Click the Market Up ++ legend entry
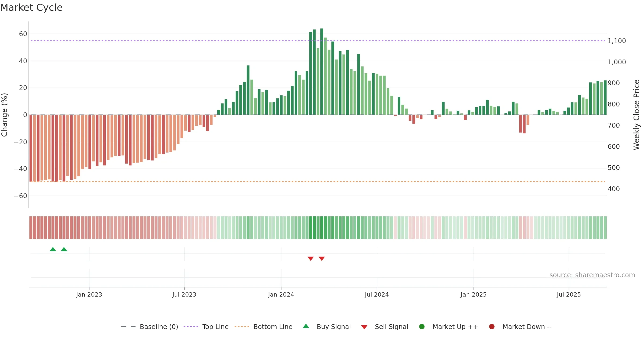Screen dimensions: 644x362 448,327
